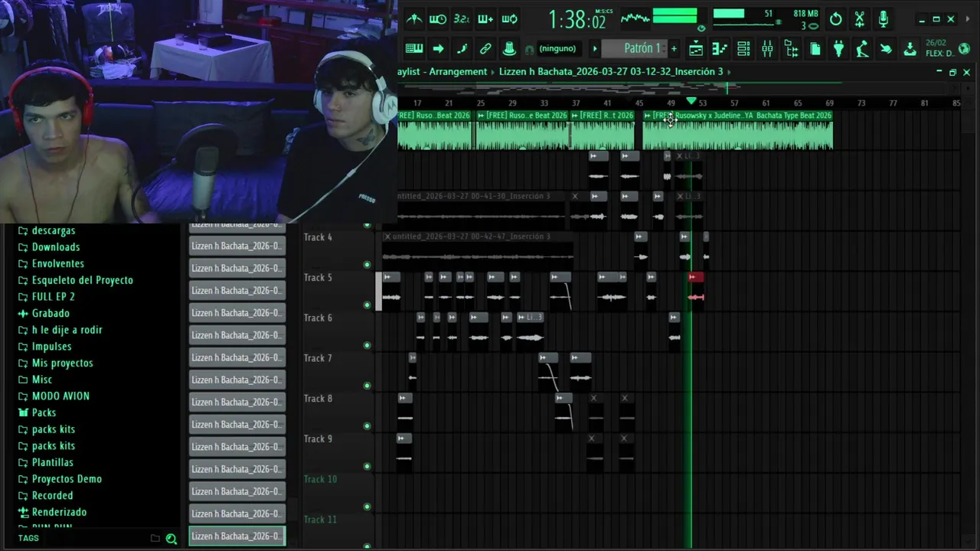Image resolution: width=980 pixels, height=551 pixels.
Task: Open the MODO AVION folder
Action: [x=54, y=396]
